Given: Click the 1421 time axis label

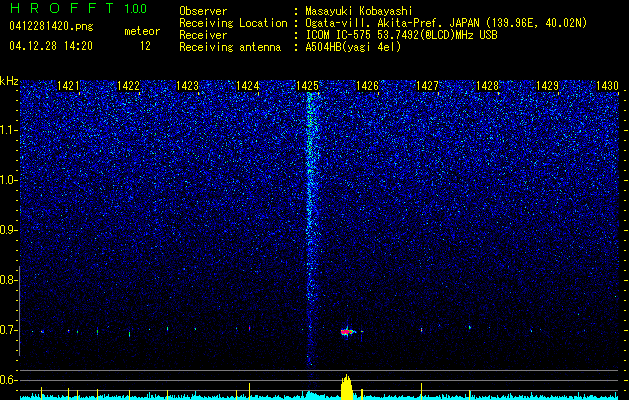Looking at the screenshot, I should point(69,86).
